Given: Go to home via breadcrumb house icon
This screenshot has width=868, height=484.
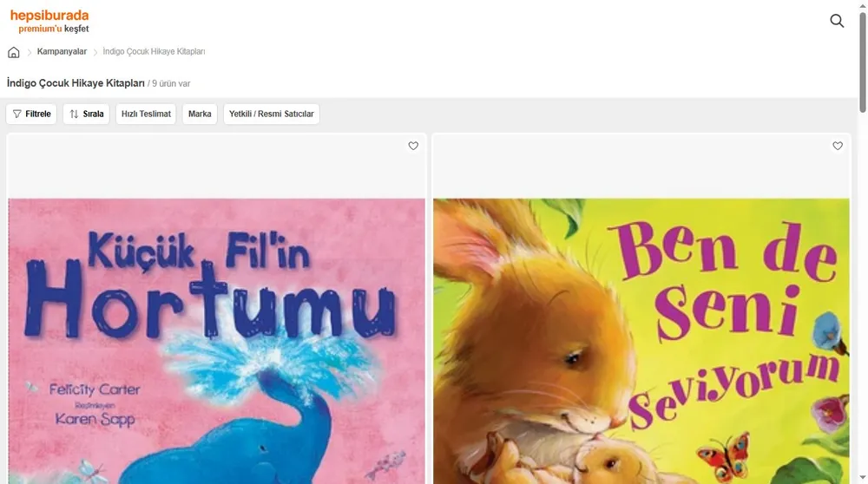Looking at the screenshot, I should click(13, 52).
